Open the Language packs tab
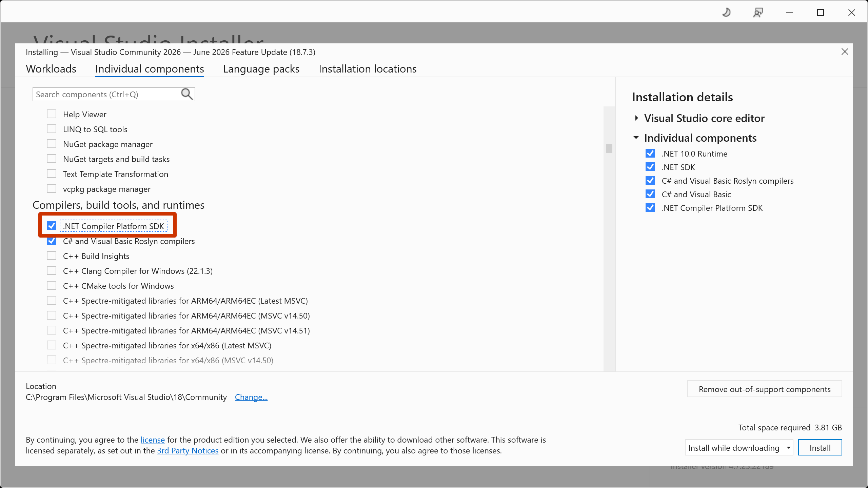 tap(261, 69)
